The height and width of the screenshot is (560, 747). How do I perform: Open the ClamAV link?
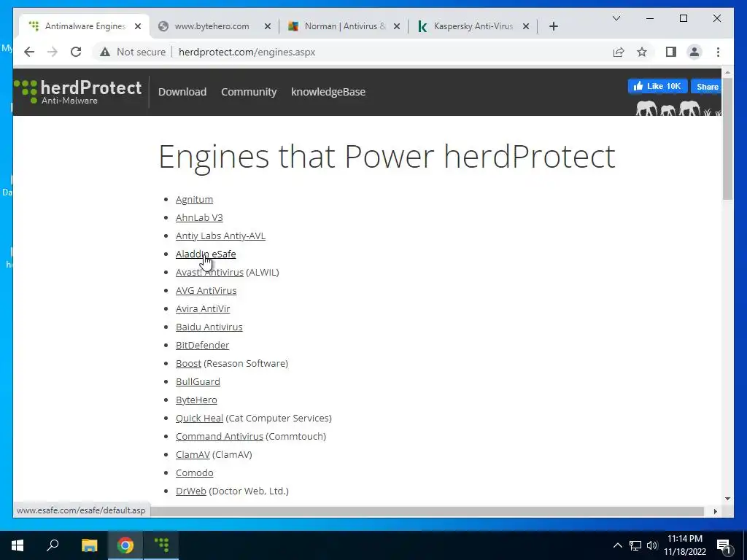coord(193,455)
